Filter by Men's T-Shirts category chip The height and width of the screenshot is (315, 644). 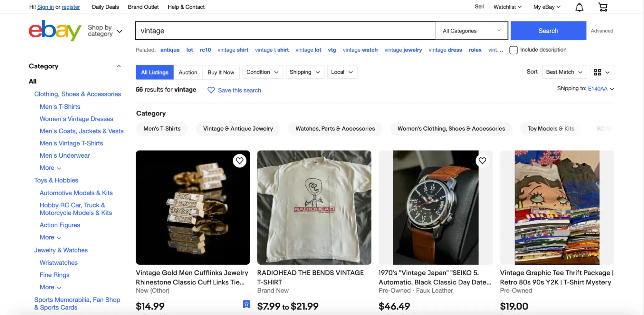coord(162,129)
